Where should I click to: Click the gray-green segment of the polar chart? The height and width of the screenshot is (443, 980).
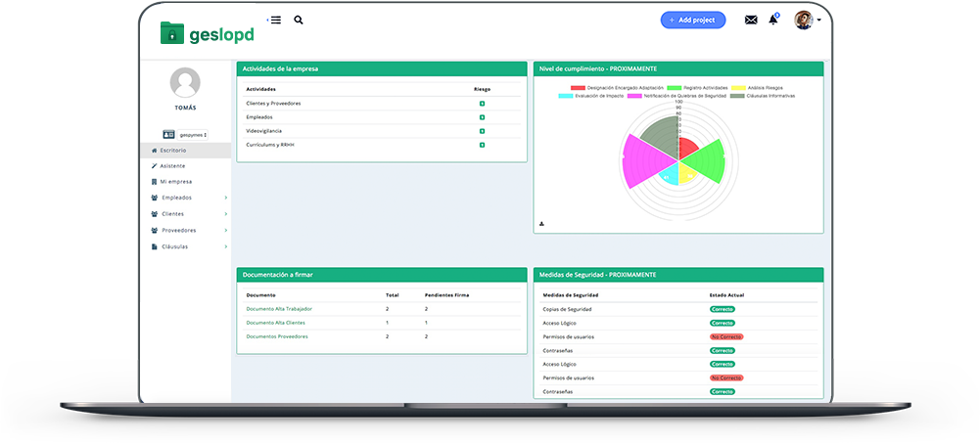coord(663,136)
